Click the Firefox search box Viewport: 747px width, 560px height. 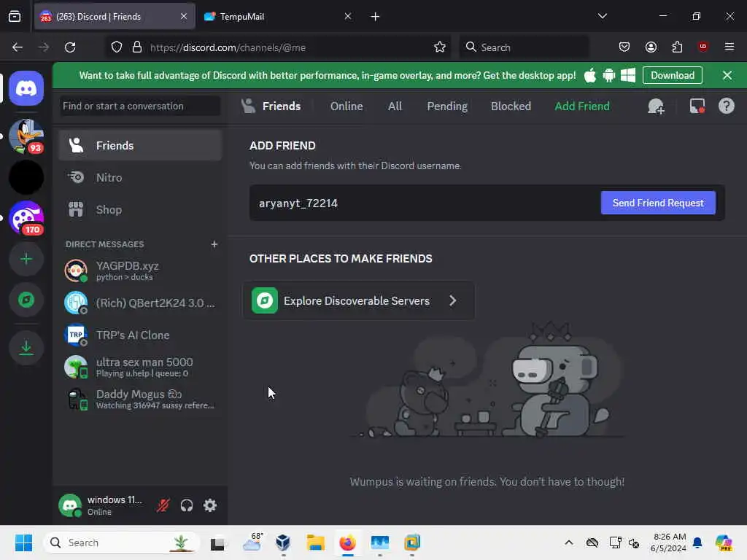(x=524, y=47)
